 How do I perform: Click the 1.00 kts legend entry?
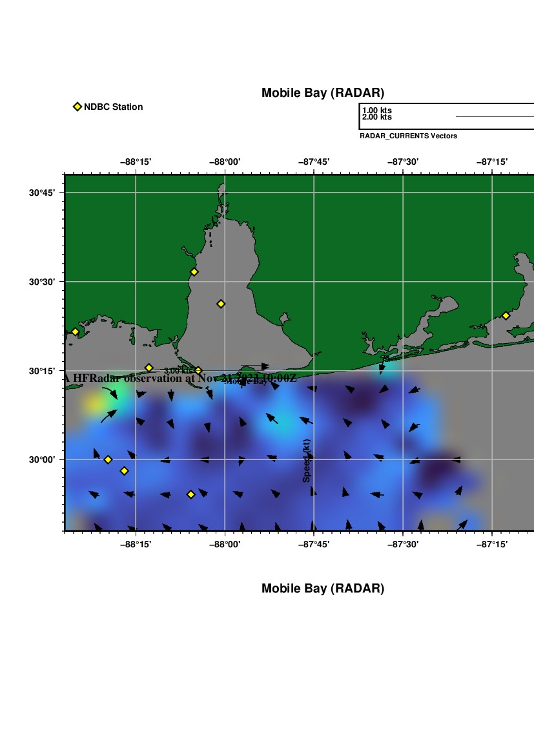pyautogui.click(x=377, y=110)
